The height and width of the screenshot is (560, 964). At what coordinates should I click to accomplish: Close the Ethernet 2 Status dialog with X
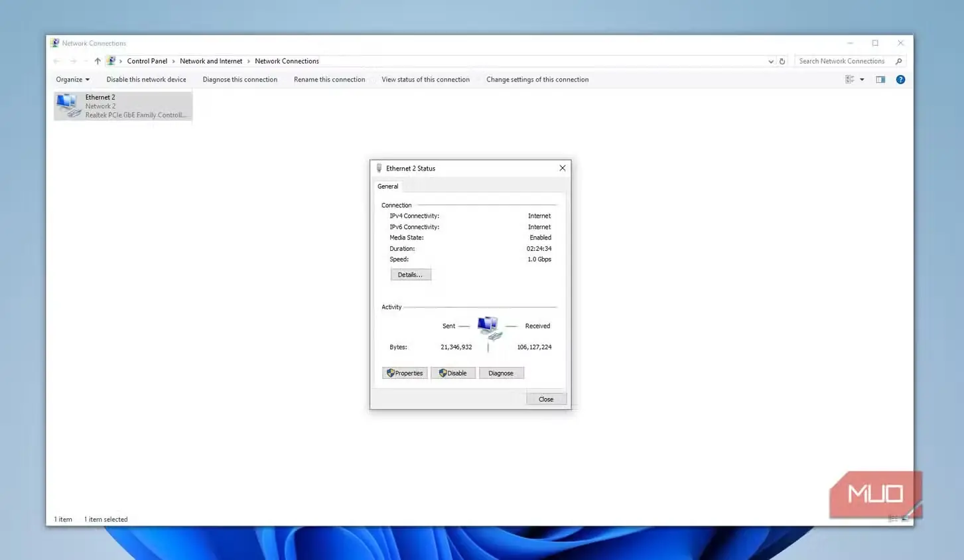563,168
